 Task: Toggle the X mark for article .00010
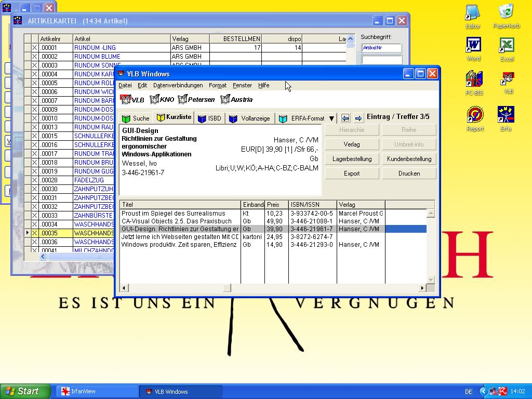point(34,118)
